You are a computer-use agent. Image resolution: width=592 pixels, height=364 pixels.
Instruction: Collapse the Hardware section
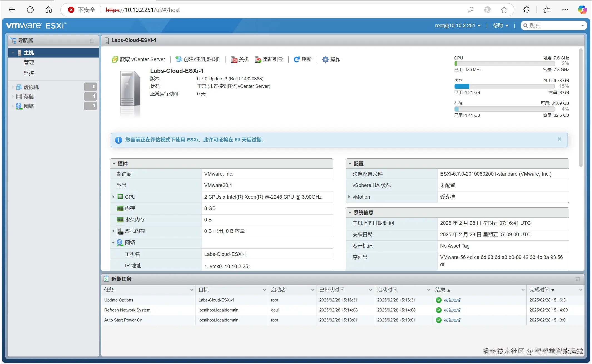click(x=114, y=164)
